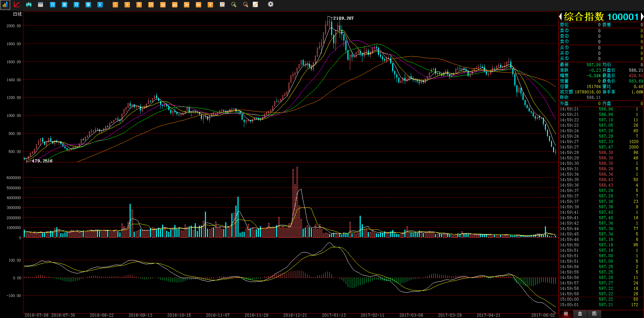
Task: Go to next instrument with right arrow
Action: [x=642, y=16]
